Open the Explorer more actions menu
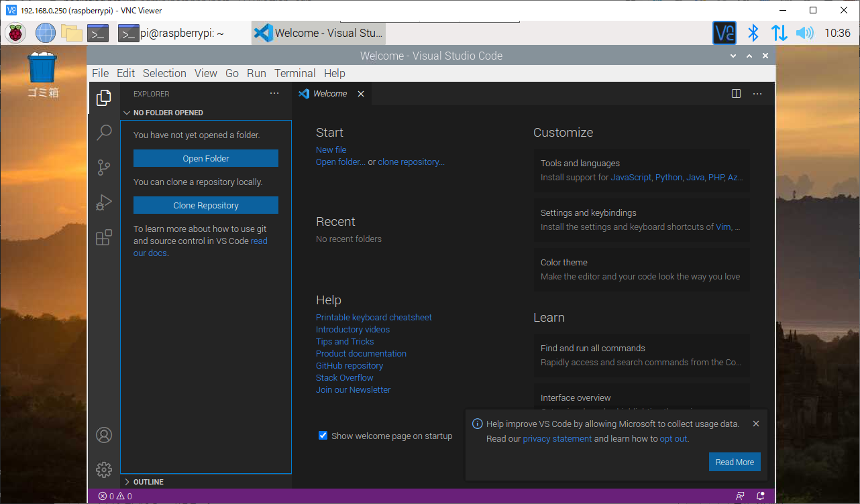Image resolution: width=860 pixels, height=504 pixels. click(274, 93)
